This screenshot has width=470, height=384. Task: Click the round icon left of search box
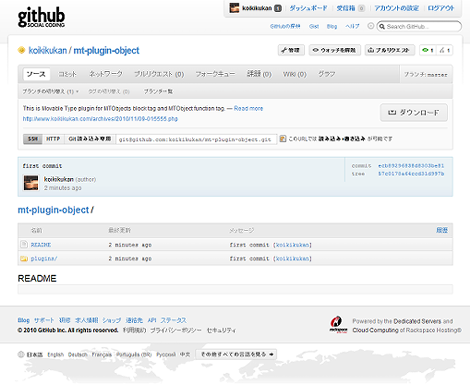[371, 26]
